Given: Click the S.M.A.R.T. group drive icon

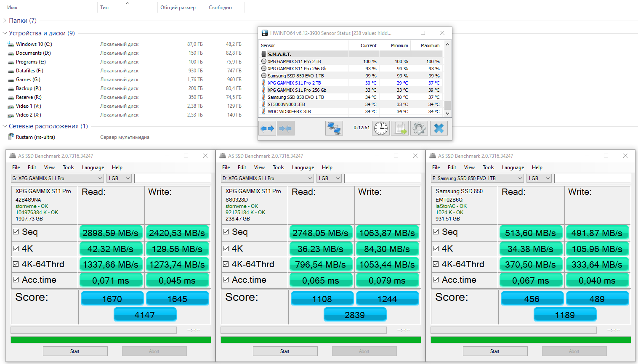Looking at the screenshot, I should tap(264, 54).
